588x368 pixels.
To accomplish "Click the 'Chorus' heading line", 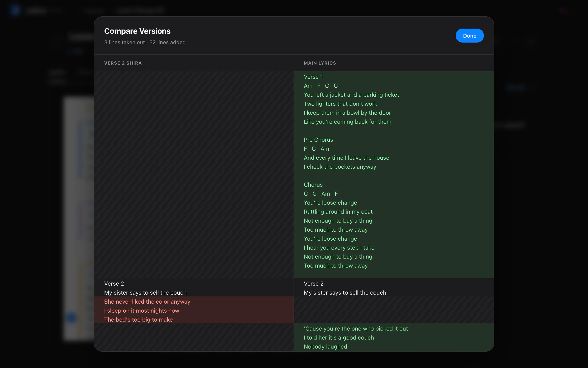I will pos(313,185).
